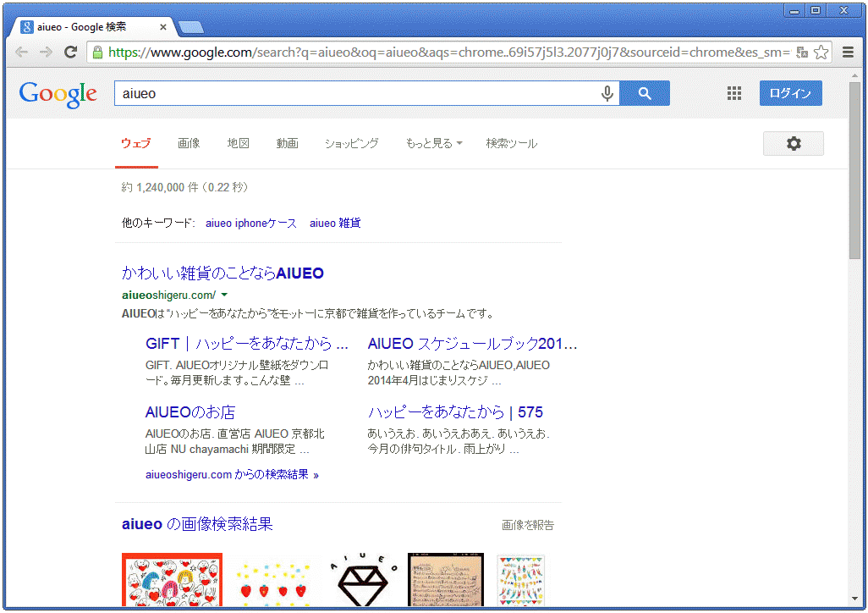Click the Google logo
The height and width of the screenshot is (613, 868).
[x=58, y=94]
